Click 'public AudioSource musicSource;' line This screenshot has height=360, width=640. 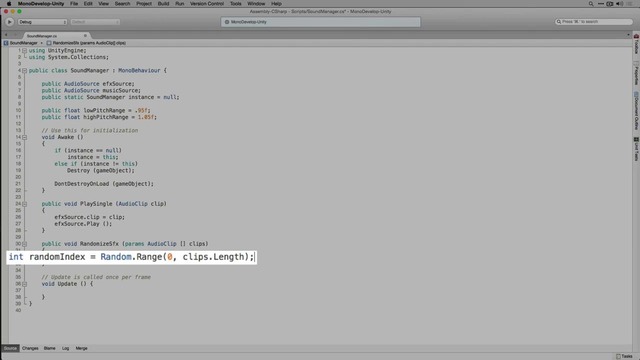tap(91, 91)
